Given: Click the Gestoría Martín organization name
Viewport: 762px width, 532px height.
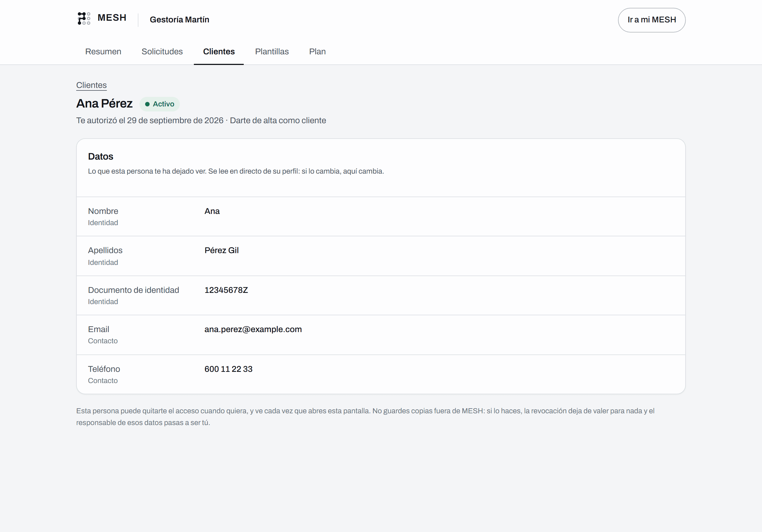Looking at the screenshot, I should point(180,20).
